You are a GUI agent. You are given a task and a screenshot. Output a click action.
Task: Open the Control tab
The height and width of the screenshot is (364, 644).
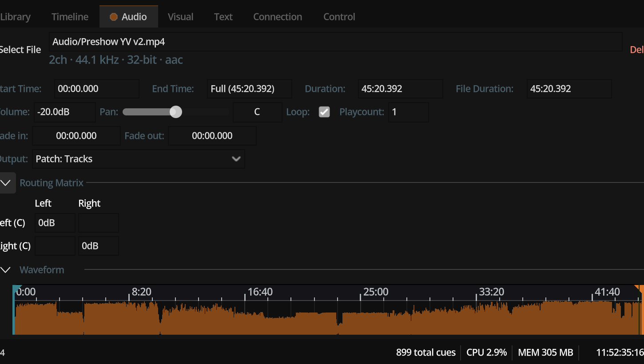(339, 17)
